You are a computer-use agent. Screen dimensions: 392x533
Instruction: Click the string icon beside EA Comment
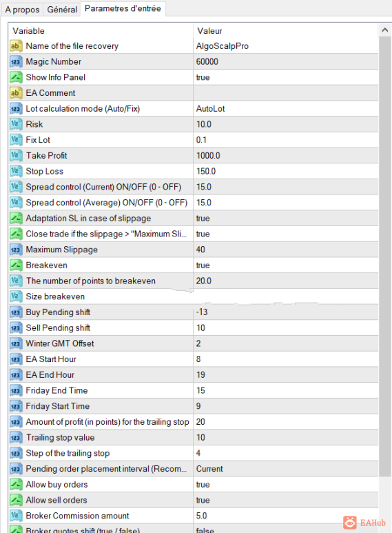pyautogui.click(x=16, y=93)
